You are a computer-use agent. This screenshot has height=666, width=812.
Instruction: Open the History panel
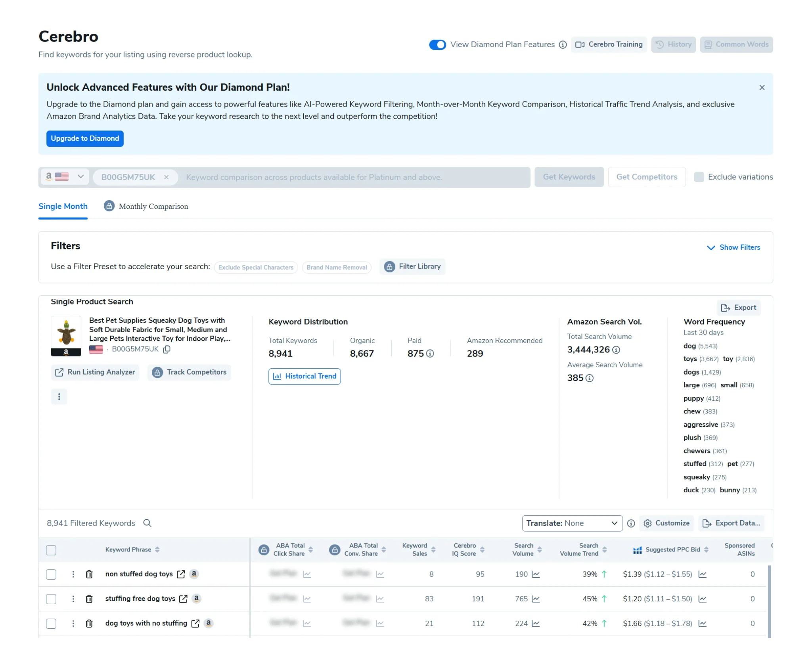tap(673, 44)
